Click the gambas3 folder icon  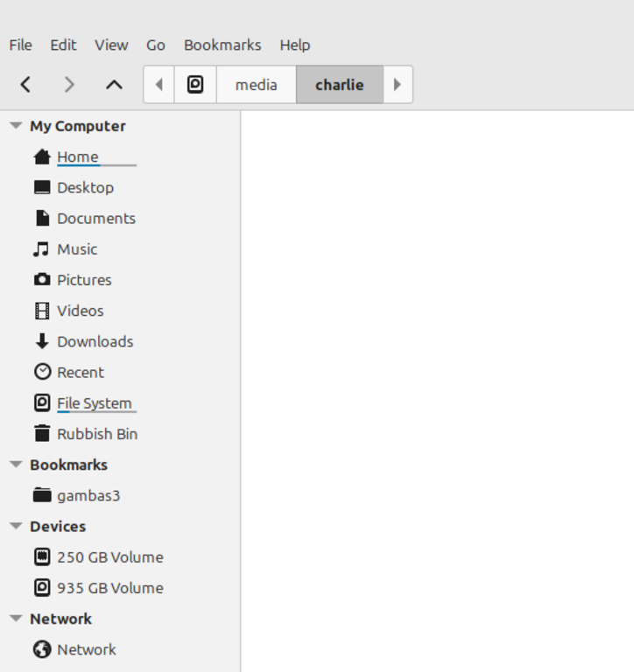coord(42,495)
